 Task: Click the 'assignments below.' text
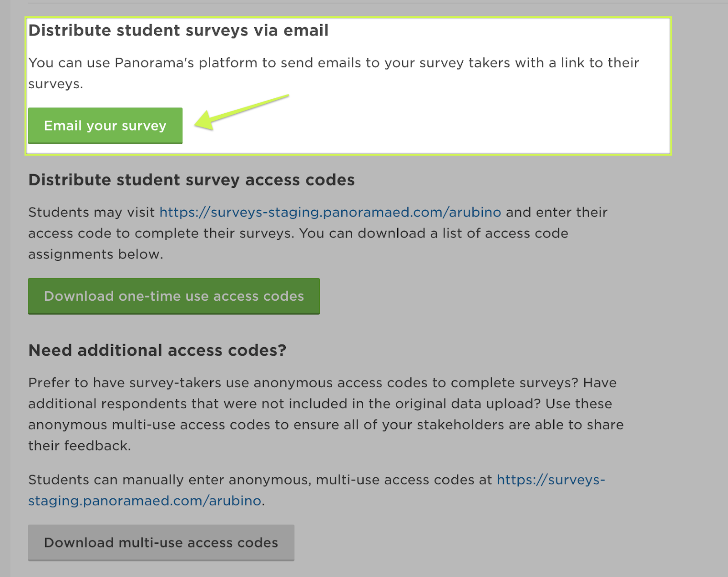click(96, 254)
